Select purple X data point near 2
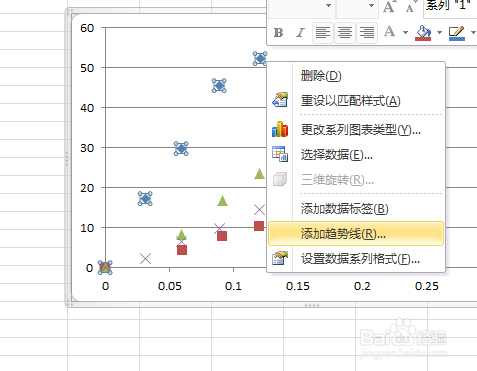The image size is (477, 371). [x=145, y=258]
